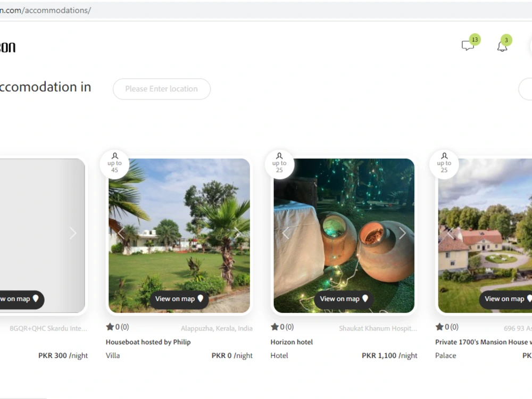Show previous photo of Mansion House palace

[x=450, y=233]
